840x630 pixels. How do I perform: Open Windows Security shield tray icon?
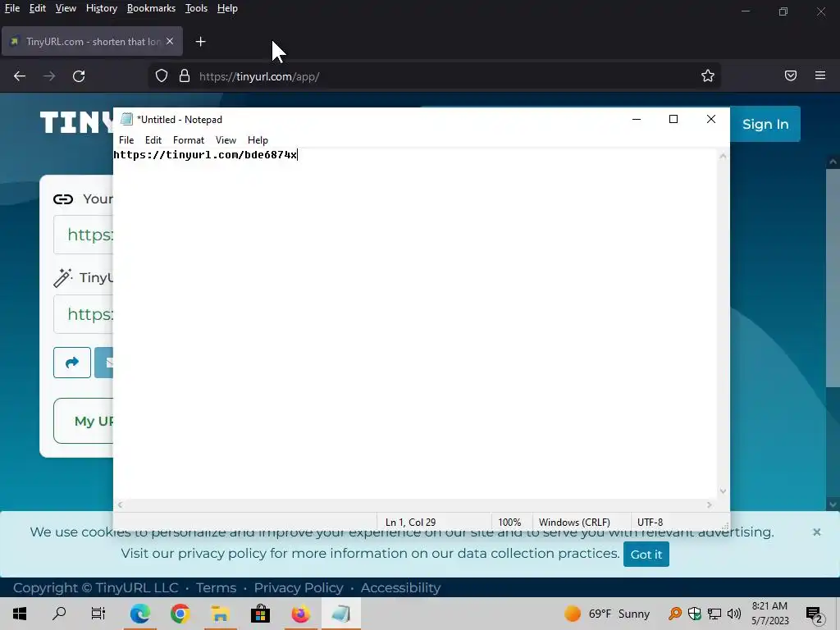coord(695,614)
